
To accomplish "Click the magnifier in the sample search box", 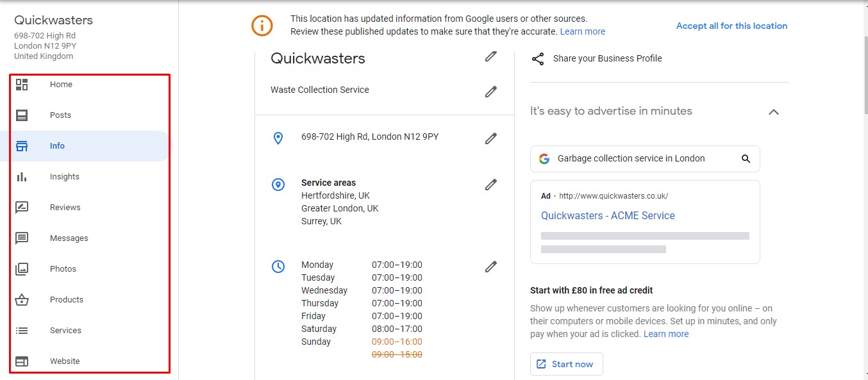I will (746, 159).
